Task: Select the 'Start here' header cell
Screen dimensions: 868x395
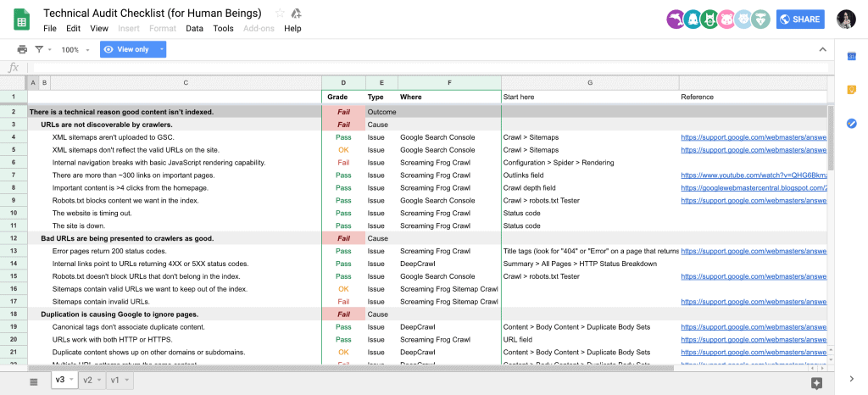Action: [x=590, y=97]
